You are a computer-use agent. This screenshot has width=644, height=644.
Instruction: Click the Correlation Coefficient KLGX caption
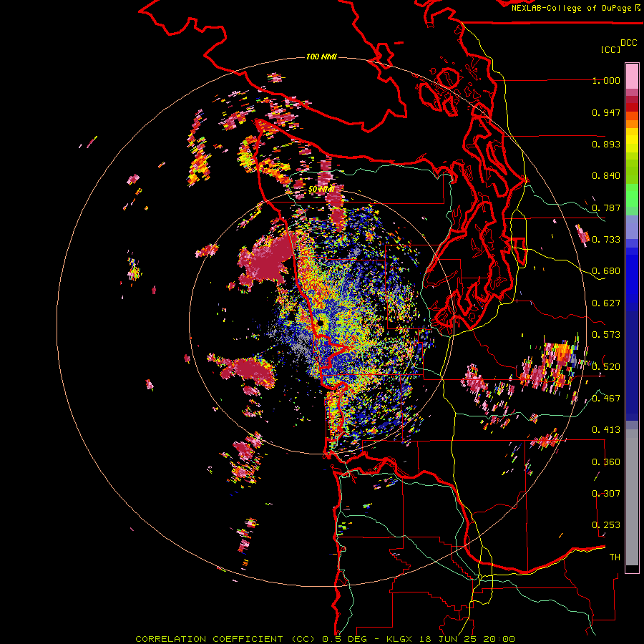click(x=325, y=639)
